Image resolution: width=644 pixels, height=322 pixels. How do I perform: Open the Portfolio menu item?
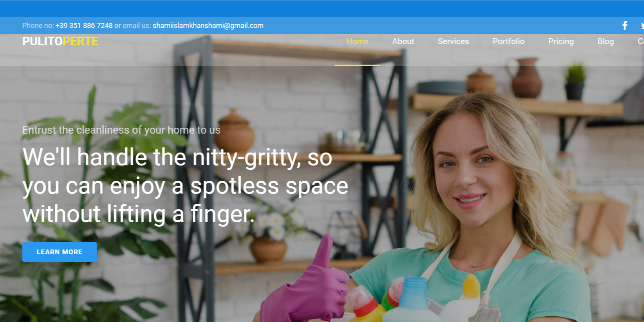508,41
